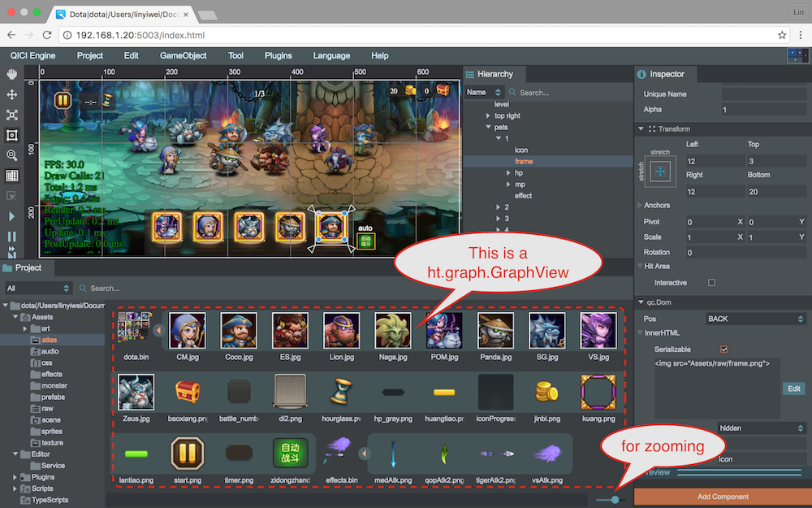The height and width of the screenshot is (508, 812).
Task: Collapse the Transform section
Action: coord(641,128)
